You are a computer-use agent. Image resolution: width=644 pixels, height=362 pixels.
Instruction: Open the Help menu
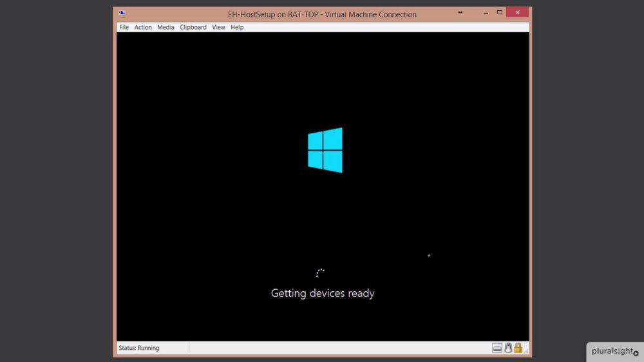click(237, 27)
